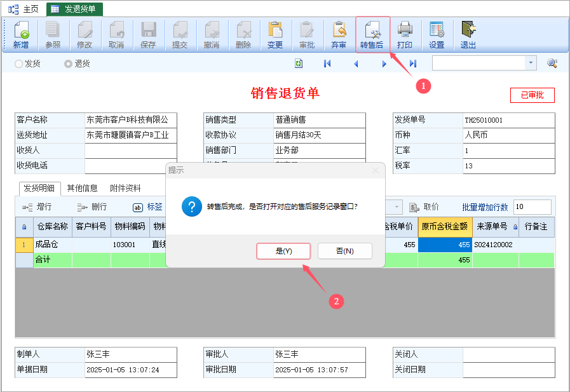Click the 删除 (Delete) toolbar icon
Image resolution: width=570 pixels, height=392 pixels.
tap(243, 35)
